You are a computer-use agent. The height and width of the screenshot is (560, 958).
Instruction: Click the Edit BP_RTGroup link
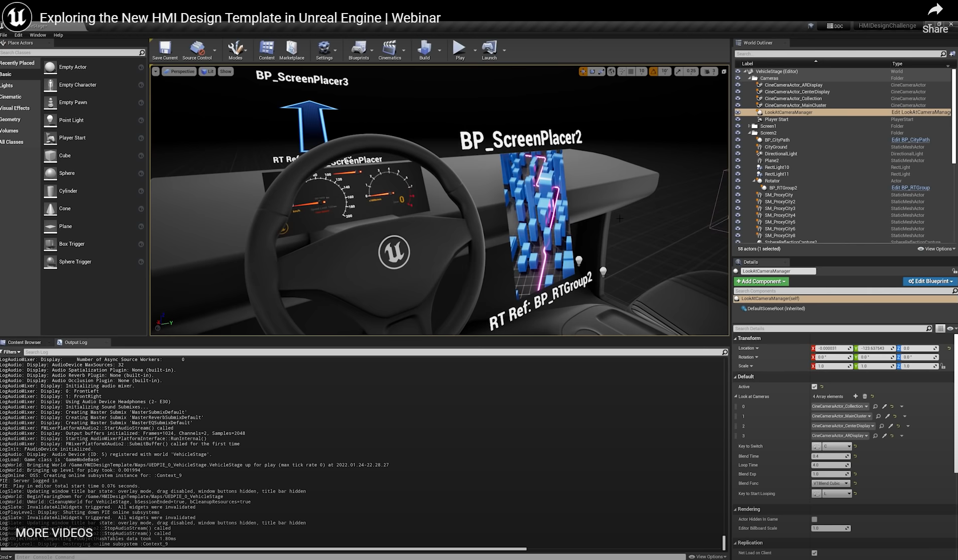pyautogui.click(x=910, y=188)
